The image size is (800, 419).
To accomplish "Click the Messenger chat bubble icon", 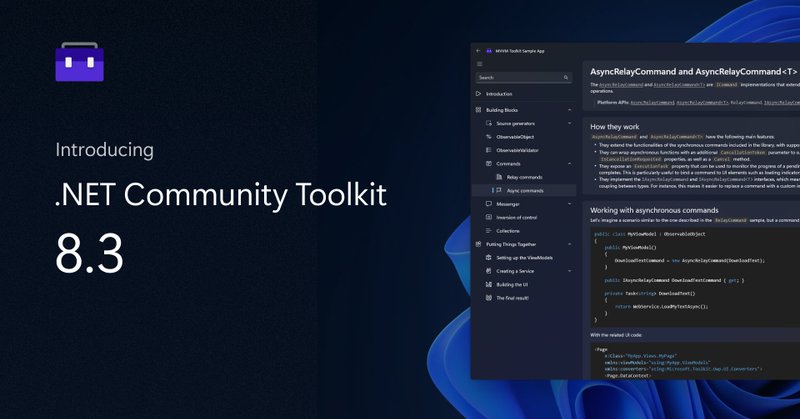I will click(x=489, y=204).
